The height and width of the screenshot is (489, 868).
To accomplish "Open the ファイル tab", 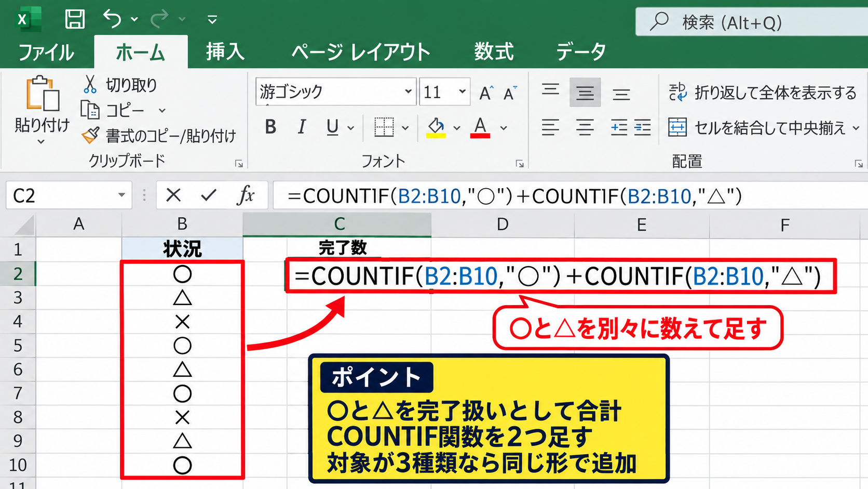I will point(46,52).
